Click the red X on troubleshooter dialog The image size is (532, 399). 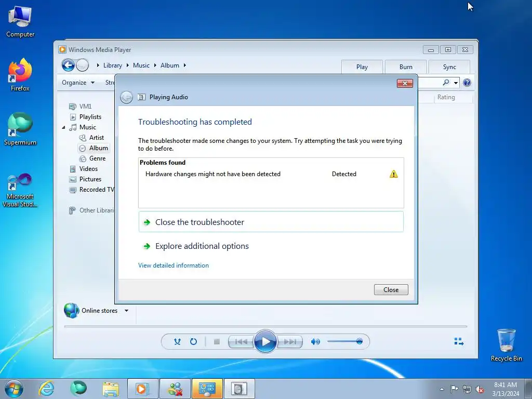[405, 84]
